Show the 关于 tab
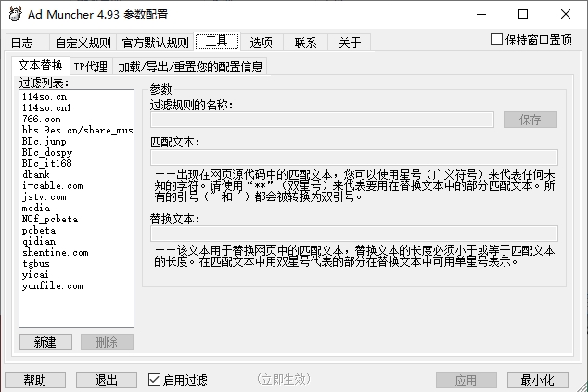This screenshot has width=588, height=392. click(350, 43)
